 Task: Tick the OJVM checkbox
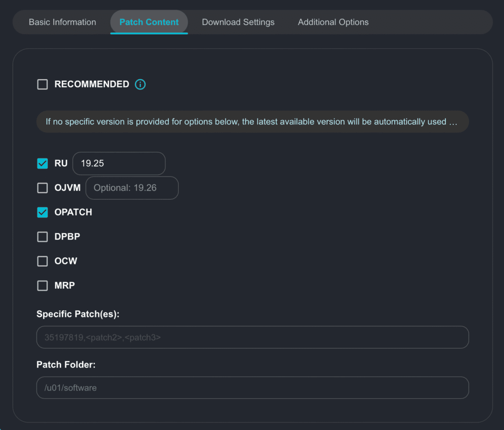tap(43, 188)
